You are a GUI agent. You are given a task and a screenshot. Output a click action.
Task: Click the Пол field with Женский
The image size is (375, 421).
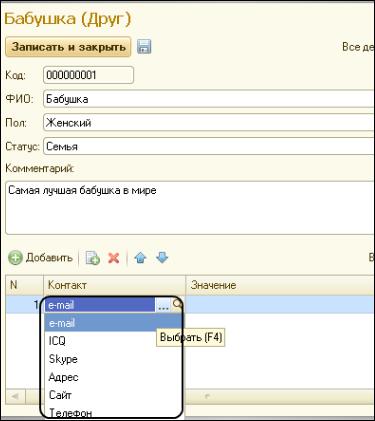point(209,123)
